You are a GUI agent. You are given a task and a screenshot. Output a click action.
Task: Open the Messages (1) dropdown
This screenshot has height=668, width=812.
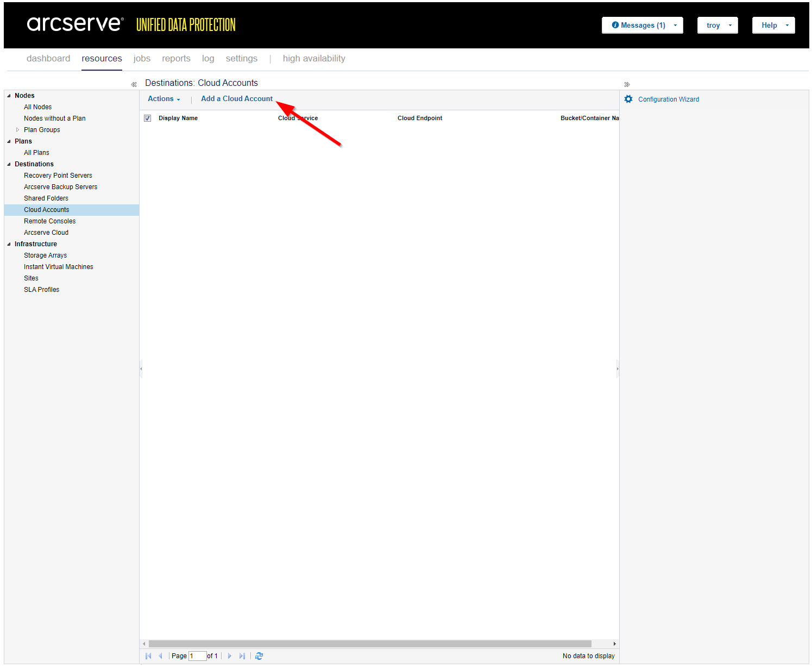[x=643, y=25]
